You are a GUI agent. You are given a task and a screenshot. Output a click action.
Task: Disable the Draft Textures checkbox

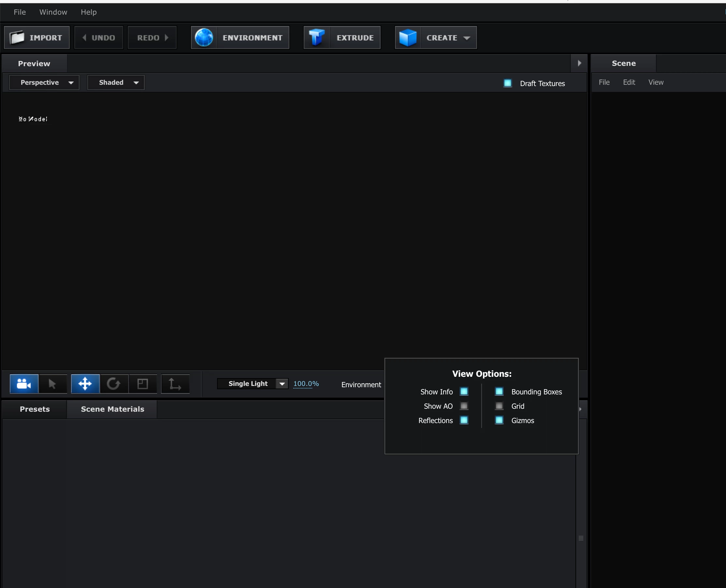507,83
